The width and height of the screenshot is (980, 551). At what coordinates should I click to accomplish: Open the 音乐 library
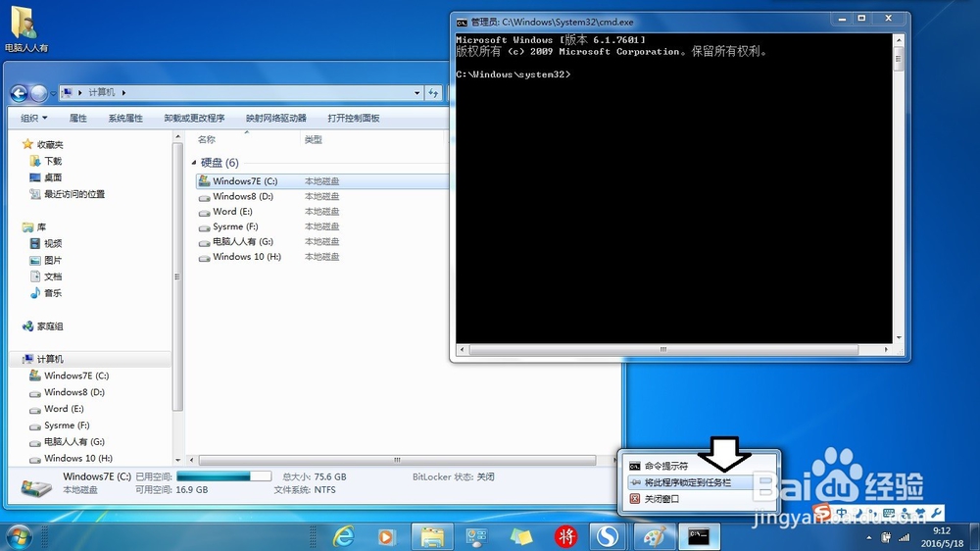click(x=46, y=293)
